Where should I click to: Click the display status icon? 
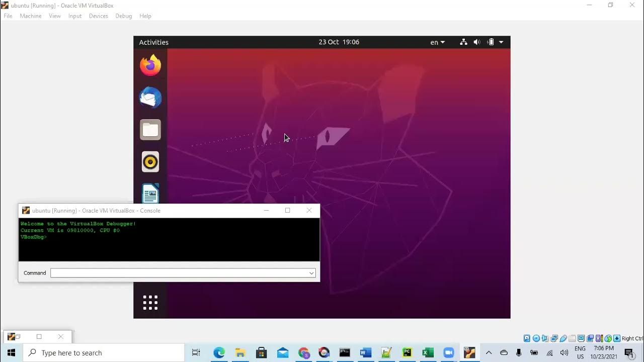coord(581,338)
